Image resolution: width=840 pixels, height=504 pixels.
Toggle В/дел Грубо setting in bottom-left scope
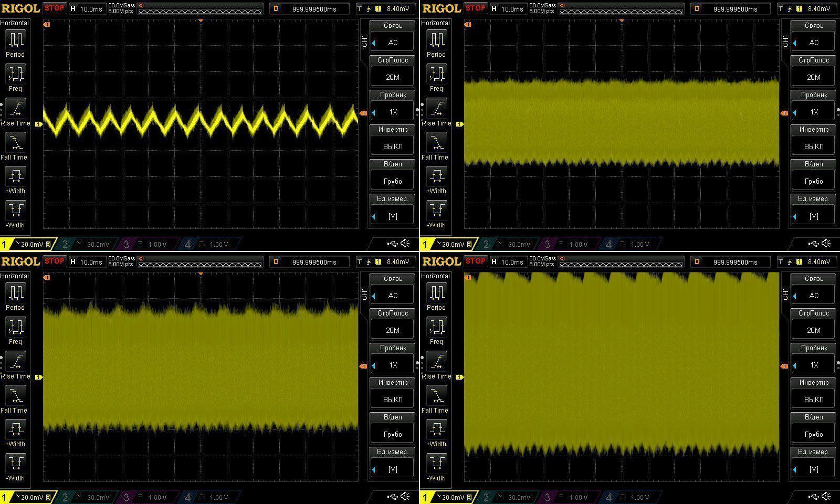393,434
